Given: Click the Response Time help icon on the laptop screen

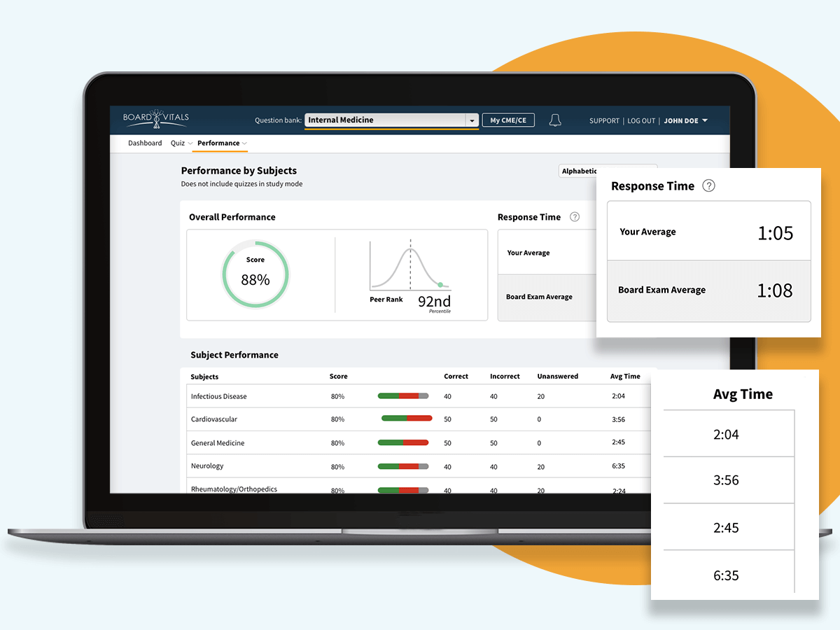Looking at the screenshot, I should 575,217.
